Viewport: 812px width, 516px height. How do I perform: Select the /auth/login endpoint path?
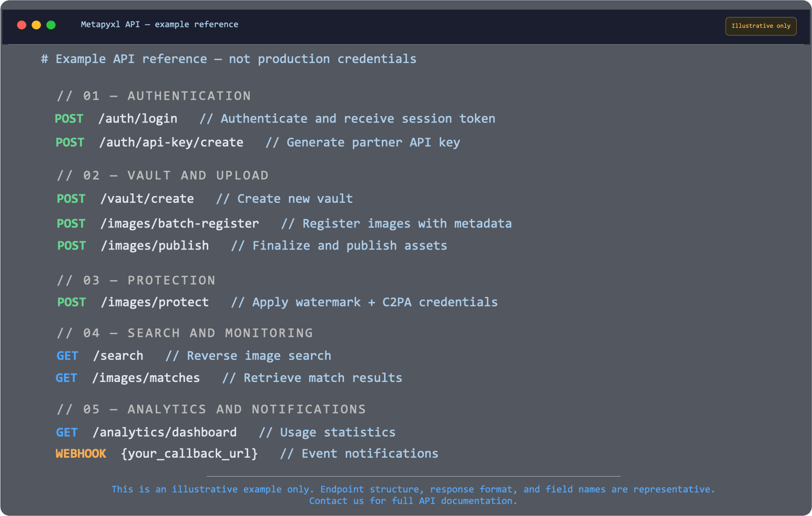(x=138, y=119)
